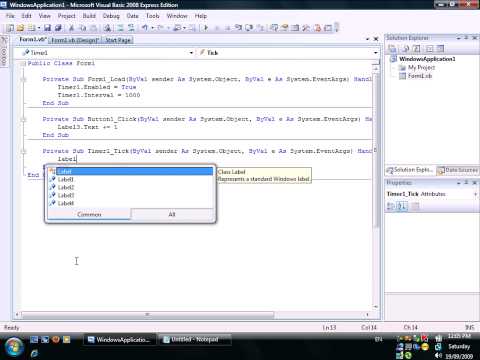Collapse the Button1_Click sub outline
Screen dimensions: 480x360
click(x=23, y=119)
